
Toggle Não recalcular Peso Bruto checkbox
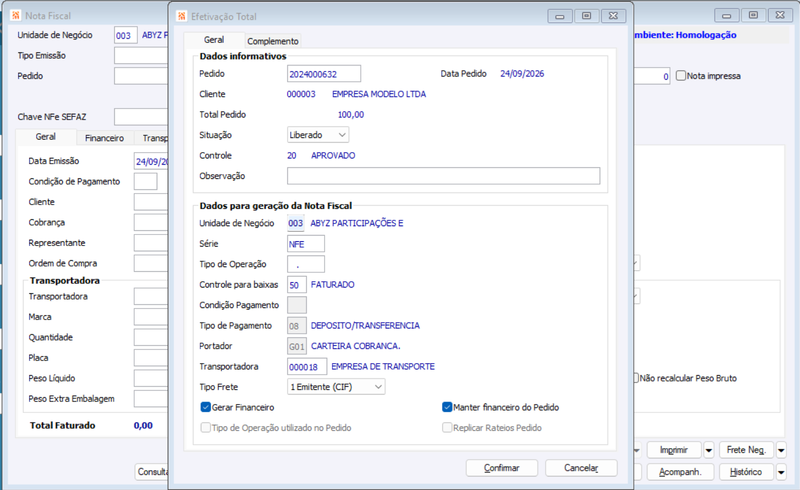(x=636, y=378)
